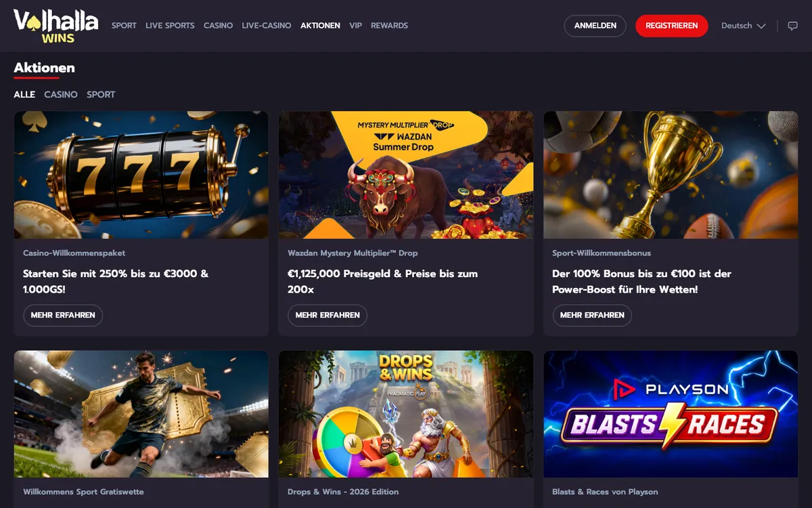Open the live chat speech bubble icon
The width and height of the screenshot is (812, 508).
[x=793, y=26]
